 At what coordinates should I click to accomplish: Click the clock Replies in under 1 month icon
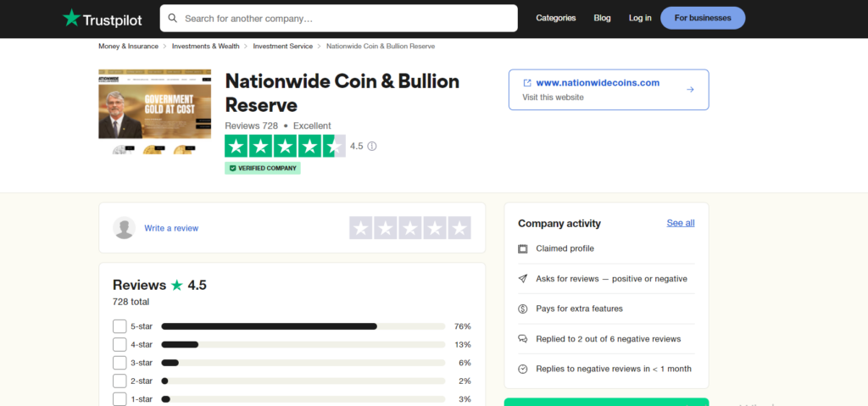[522, 369]
